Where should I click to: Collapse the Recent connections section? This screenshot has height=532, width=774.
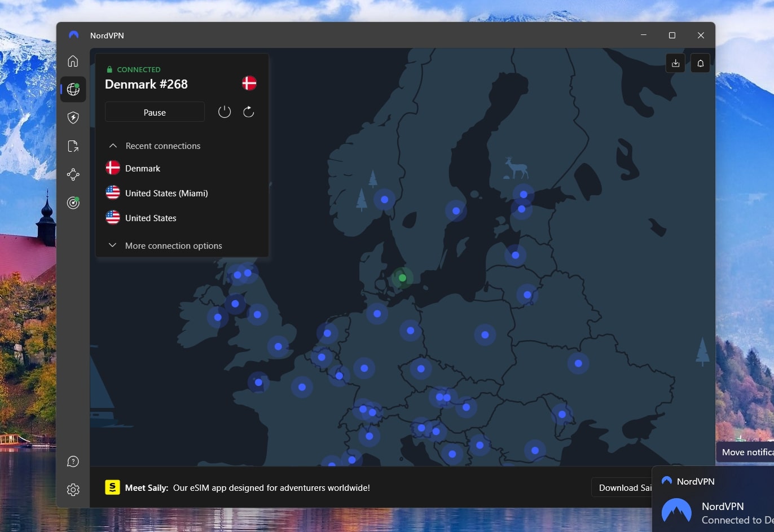point(112,145)
